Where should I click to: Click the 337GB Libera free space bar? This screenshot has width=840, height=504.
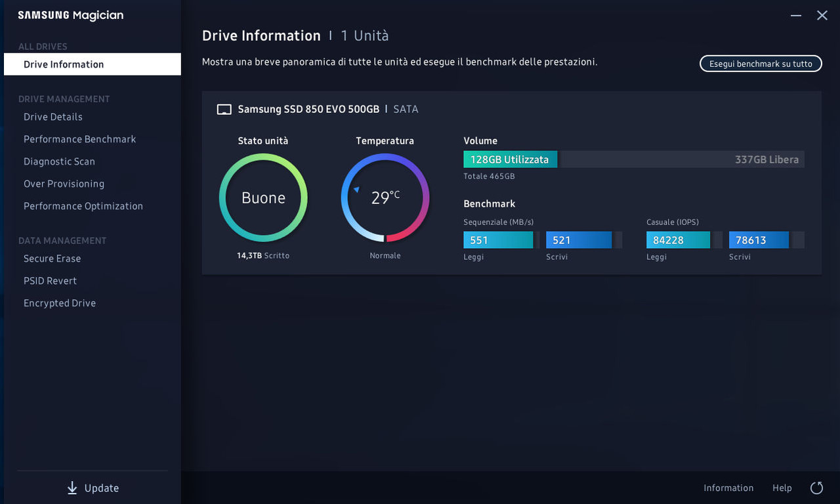(681, 159)
